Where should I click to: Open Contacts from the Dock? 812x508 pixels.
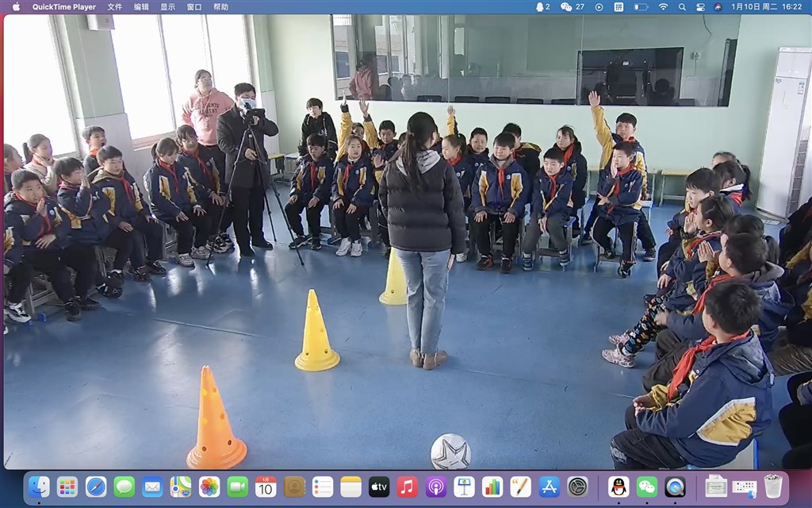[x=294, y=487]
